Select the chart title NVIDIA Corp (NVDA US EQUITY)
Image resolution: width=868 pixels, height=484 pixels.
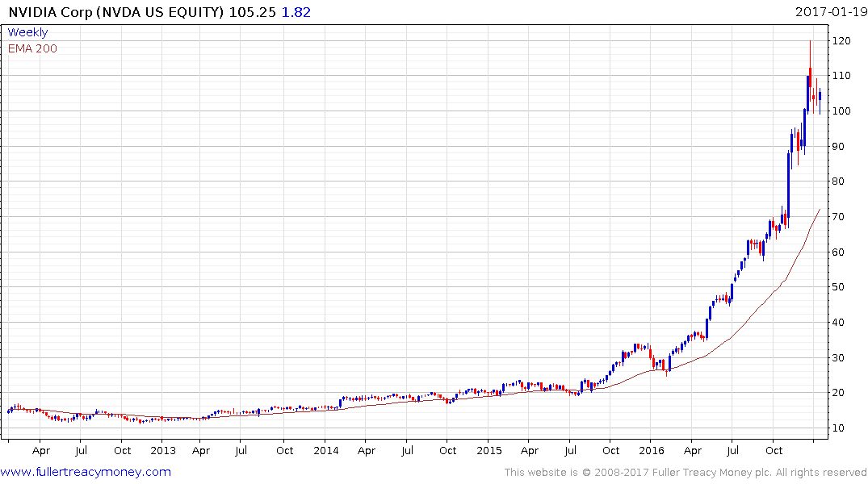(116, 12)
